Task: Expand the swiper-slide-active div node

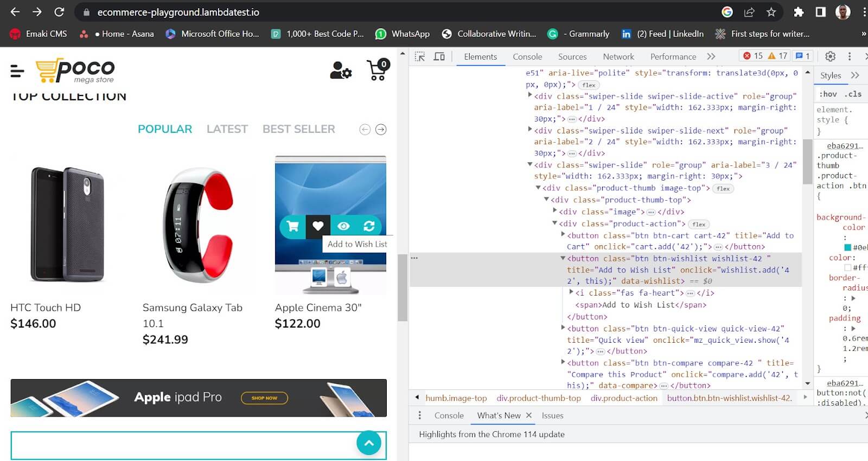Action: [x=530, y=95]
